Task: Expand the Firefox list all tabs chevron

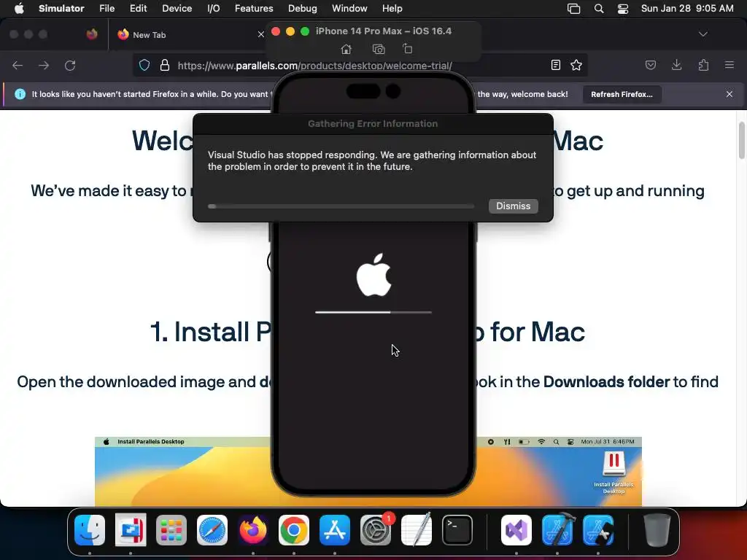Action: tap(703, 34)
